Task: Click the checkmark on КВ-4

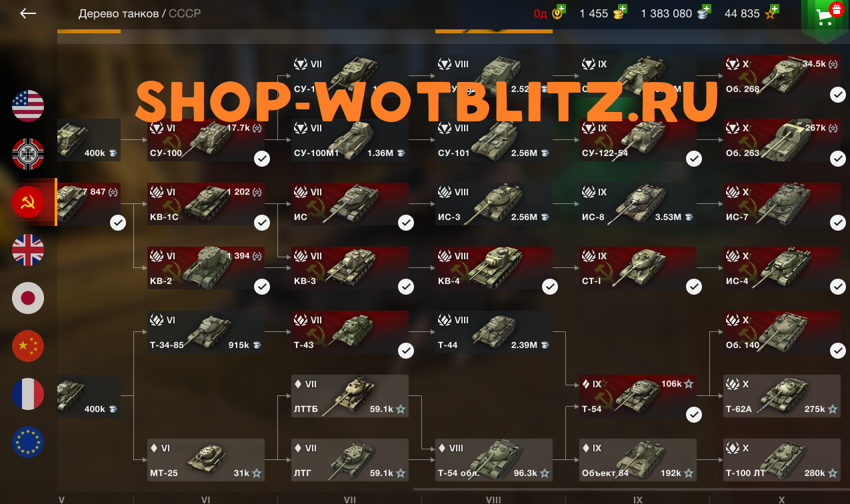Action: pos(550,287)
